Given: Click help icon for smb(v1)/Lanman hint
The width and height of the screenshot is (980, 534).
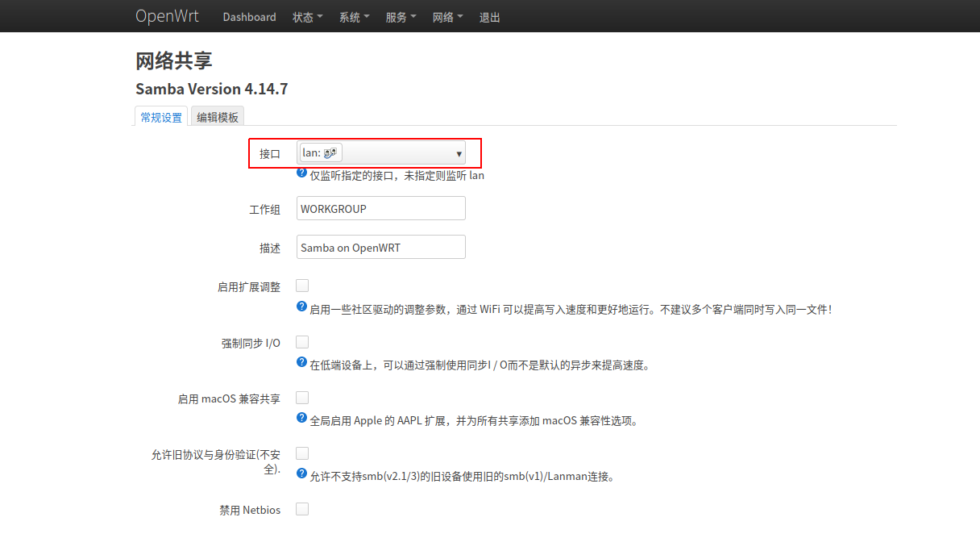Looking at the screenshot, I should pyautogui.click(x=302, y=474).
